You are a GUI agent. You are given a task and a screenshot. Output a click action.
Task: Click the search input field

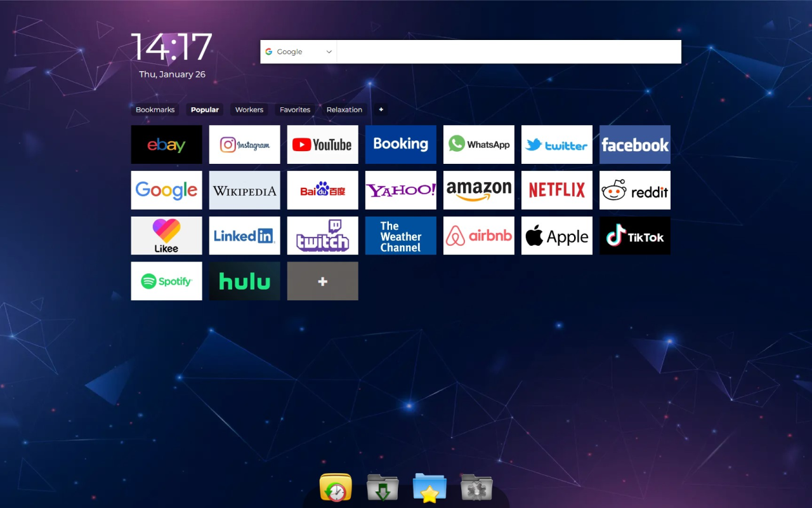click(509, 52)
